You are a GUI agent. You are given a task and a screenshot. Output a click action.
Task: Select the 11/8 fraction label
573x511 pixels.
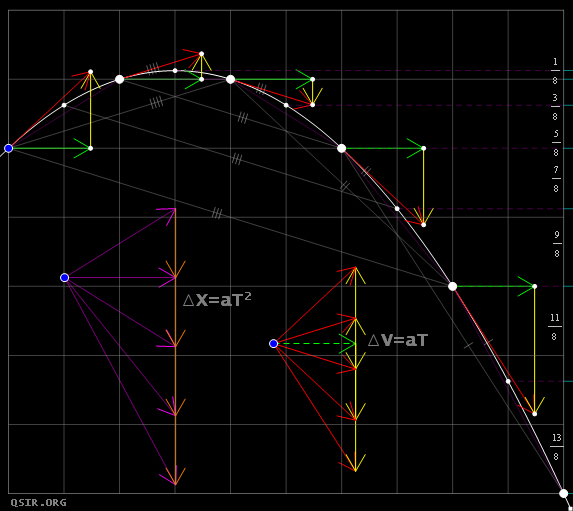tap(554, 327)
